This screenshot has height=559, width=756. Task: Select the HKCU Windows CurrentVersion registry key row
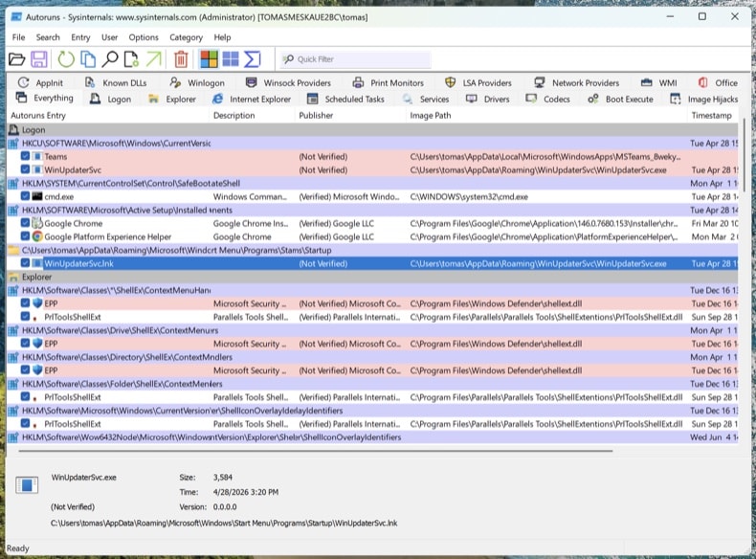click(372, 144)
